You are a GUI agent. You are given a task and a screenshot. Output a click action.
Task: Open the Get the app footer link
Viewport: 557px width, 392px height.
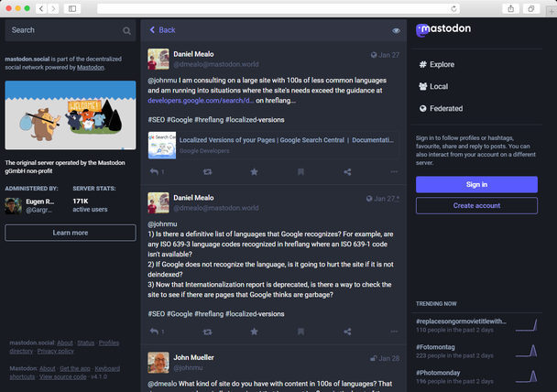coord(75,368)
